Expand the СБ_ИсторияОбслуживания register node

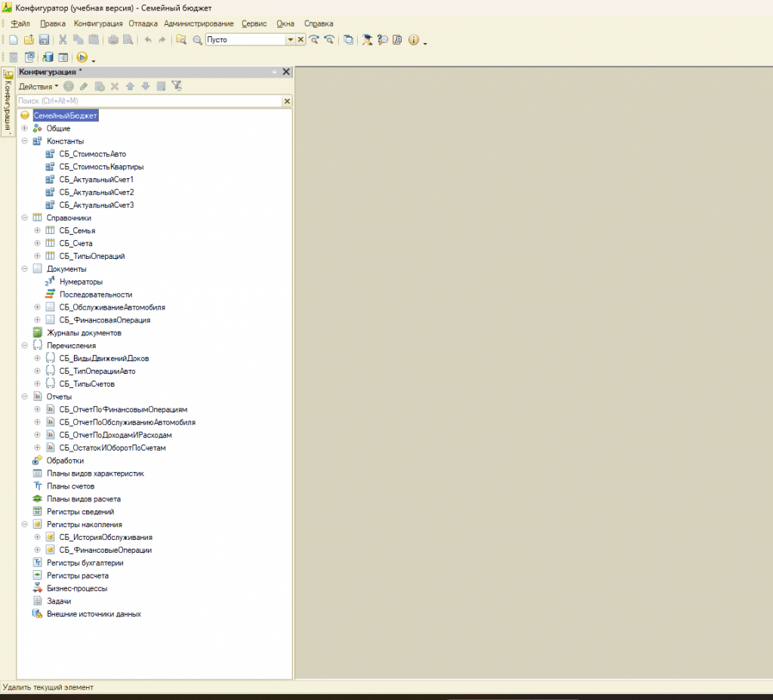click(x=37, y=537)
